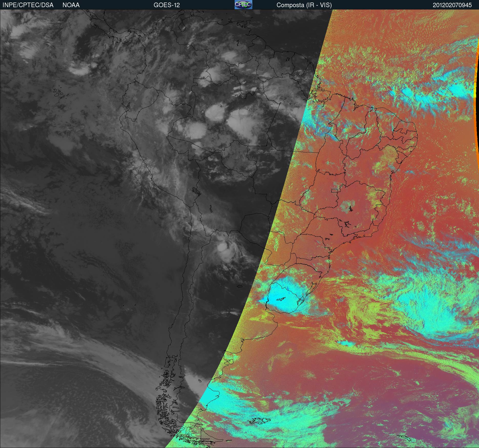Click the 201202070945 timestamp

[452, 5]
